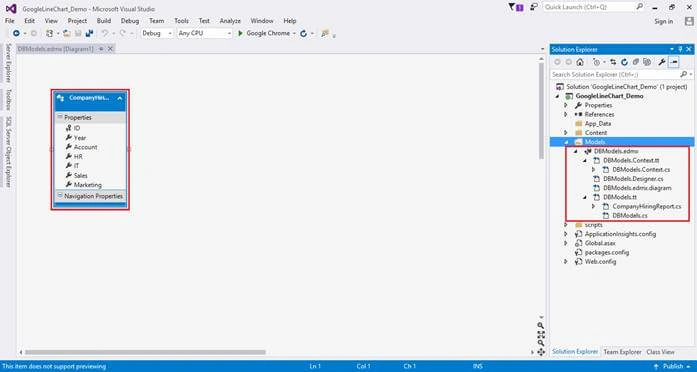Open the Tools menu
Image resolution: width=697 pixels, height=372 pixels.
(x=181, y=21)
